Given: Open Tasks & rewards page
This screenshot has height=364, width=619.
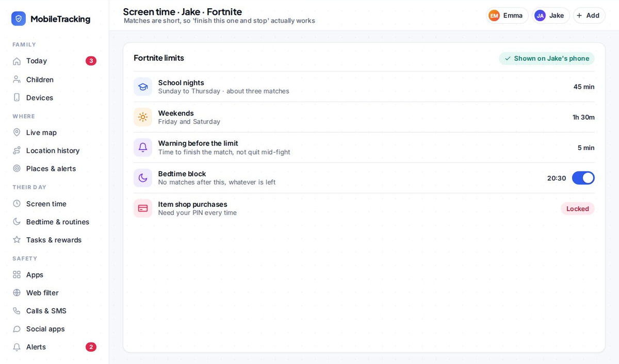Looking at the screenshot, I should pyautogui.click(x=54, y=240).
